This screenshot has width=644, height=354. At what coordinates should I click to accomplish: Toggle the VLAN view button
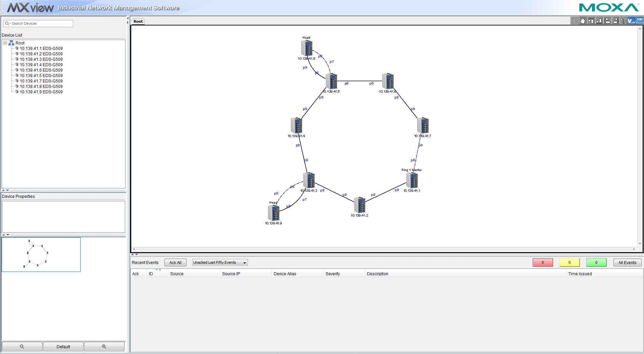(631, 21)
